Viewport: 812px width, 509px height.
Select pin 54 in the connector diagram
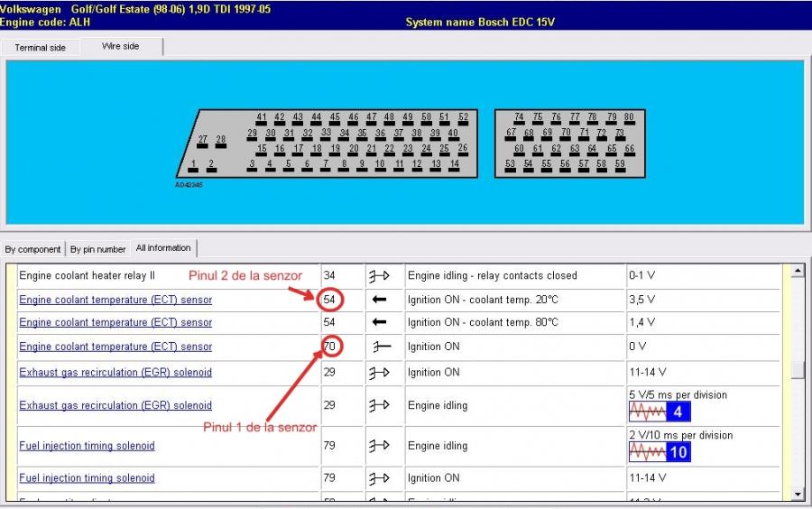tap(528, 165)
